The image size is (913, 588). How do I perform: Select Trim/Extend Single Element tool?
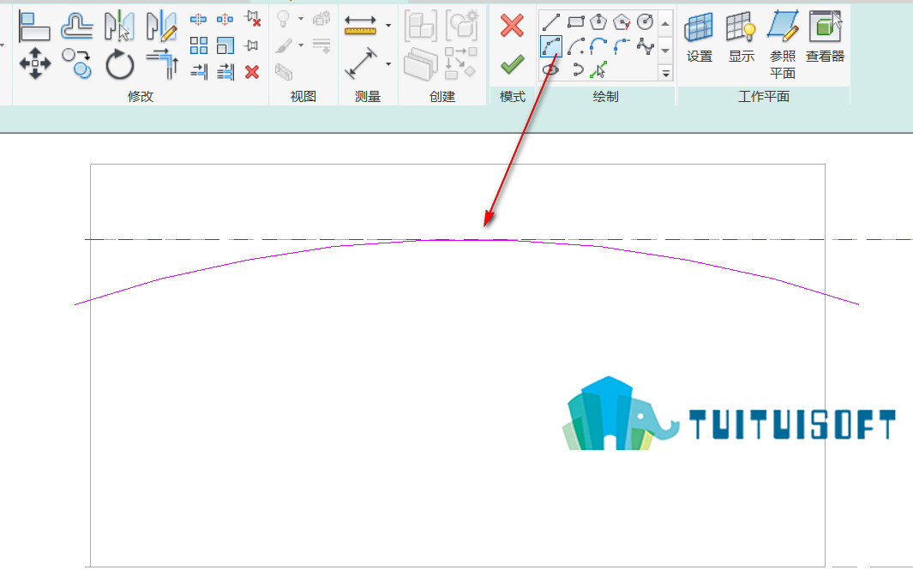(x=199, y=72)
